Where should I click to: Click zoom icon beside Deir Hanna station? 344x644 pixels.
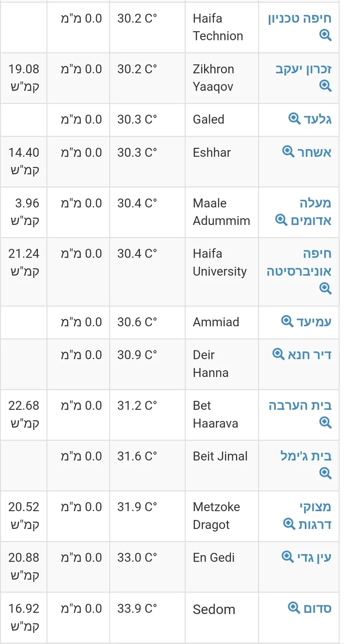279,354
